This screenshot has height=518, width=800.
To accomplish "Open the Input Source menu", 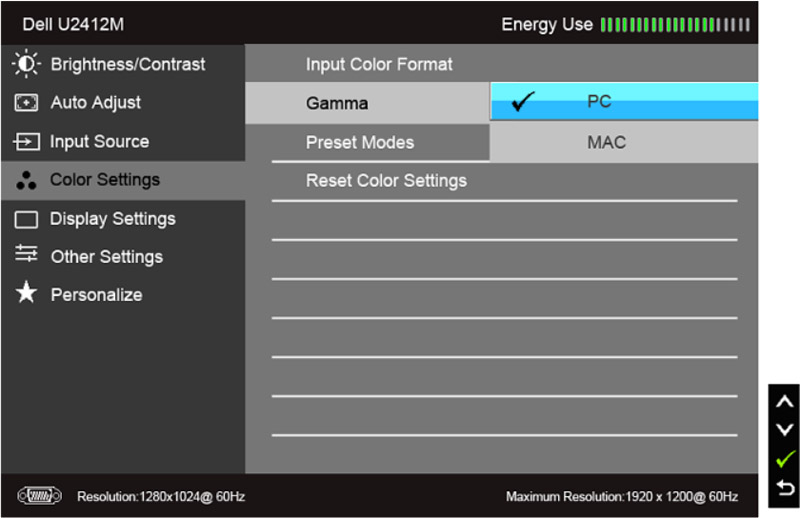I will [x=123, y=141].
